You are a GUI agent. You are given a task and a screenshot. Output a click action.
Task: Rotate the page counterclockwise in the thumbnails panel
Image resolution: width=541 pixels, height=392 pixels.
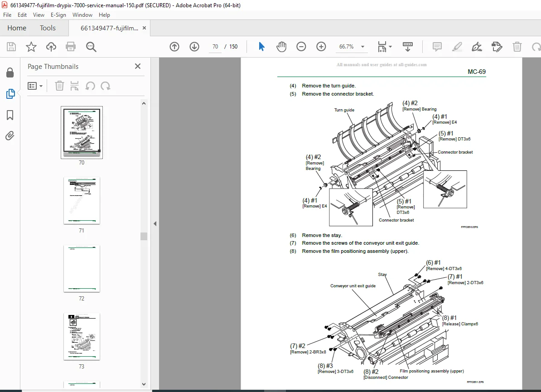[x=90, y=86]
